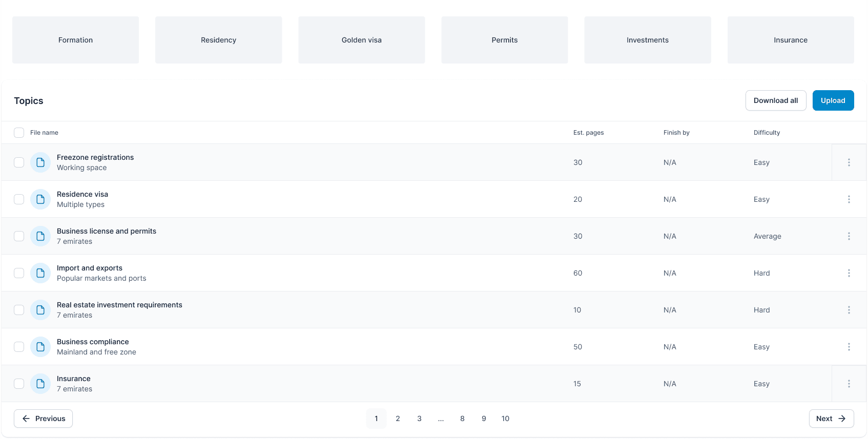Expand the pagination ellipsis for more pages

point(441,419)
